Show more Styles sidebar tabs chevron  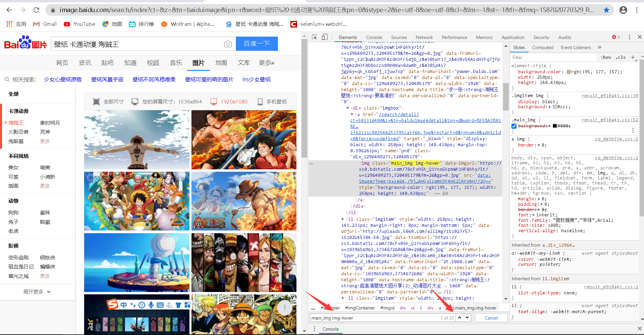(x=600, y=47)
